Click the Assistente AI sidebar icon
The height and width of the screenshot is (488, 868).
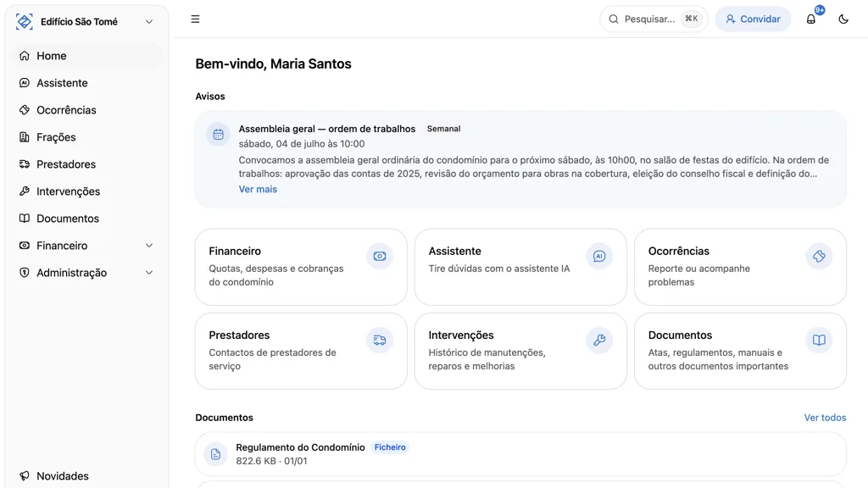click(25, 83)
